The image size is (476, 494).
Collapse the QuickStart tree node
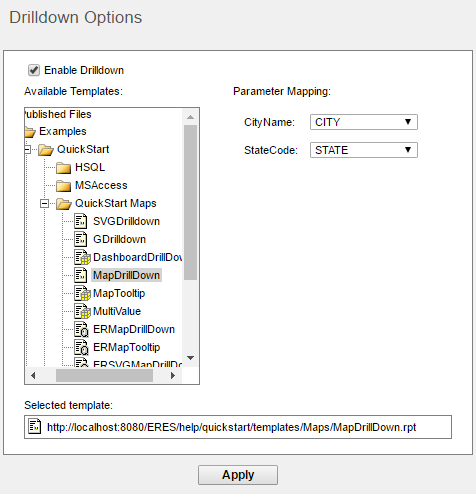[28, 149]
